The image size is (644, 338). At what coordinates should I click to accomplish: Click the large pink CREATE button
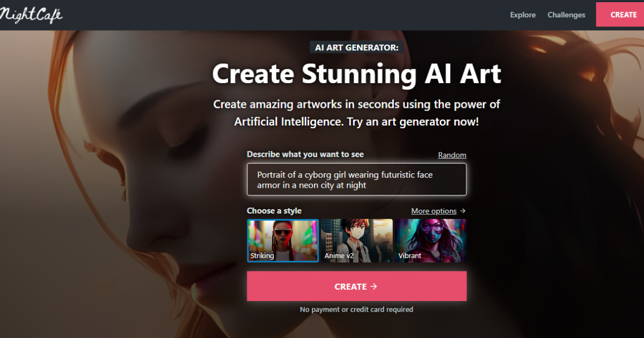(357, 286)
